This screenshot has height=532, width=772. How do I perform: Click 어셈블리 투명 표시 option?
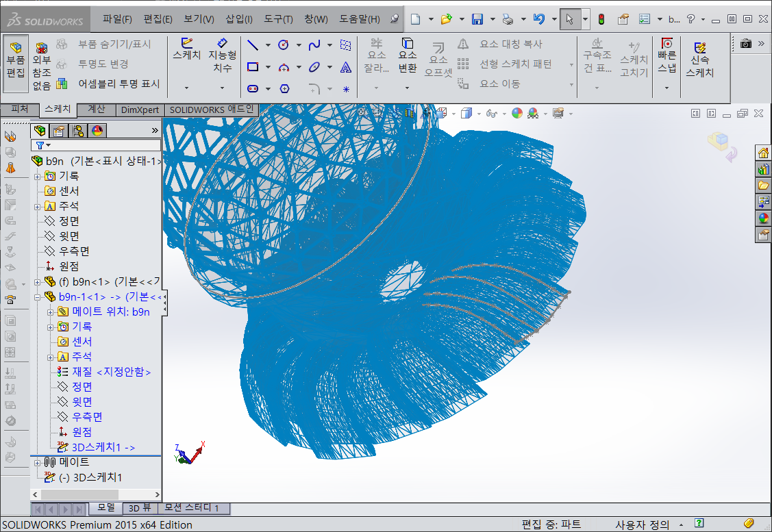click(x=110, y=84)
